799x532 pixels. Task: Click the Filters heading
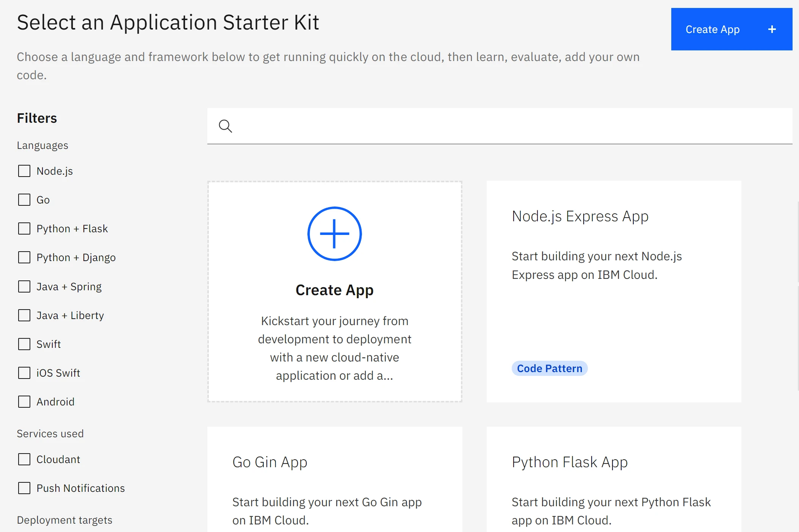pos(37,118)
